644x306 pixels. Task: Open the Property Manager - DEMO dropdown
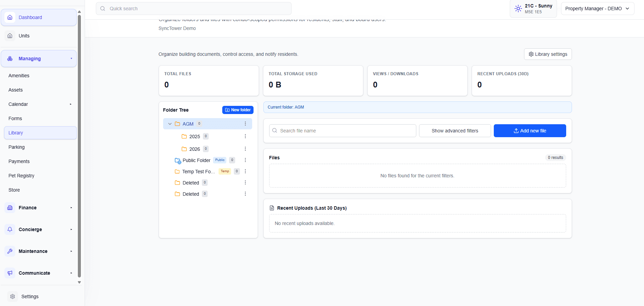click(597, 9)
